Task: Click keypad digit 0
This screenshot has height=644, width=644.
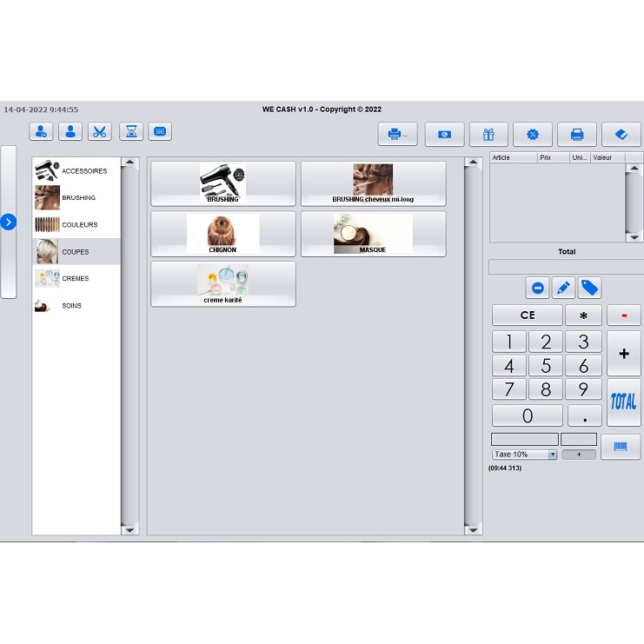Action: 528,415
